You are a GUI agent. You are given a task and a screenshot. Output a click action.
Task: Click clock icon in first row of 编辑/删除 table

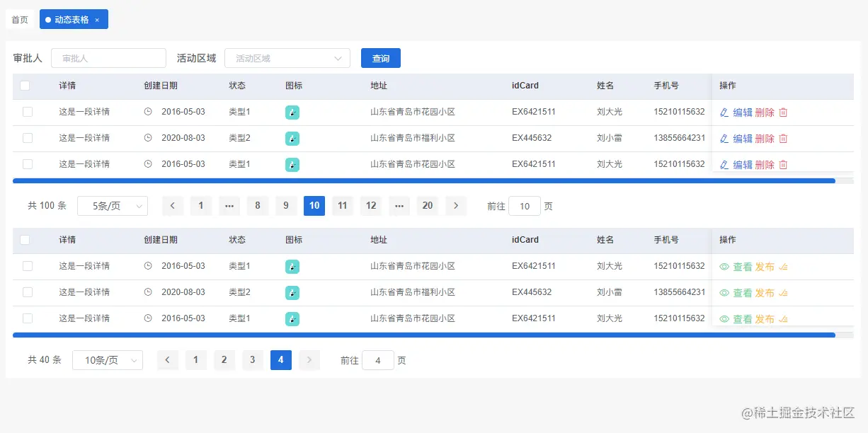[x=148, y=112]
